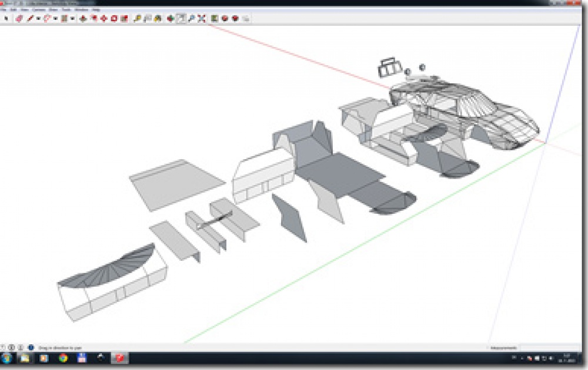Choose the red Line pencil tool
Image resolution: width=588 pixels, height=370 pixels.
(x=30, y=18)
